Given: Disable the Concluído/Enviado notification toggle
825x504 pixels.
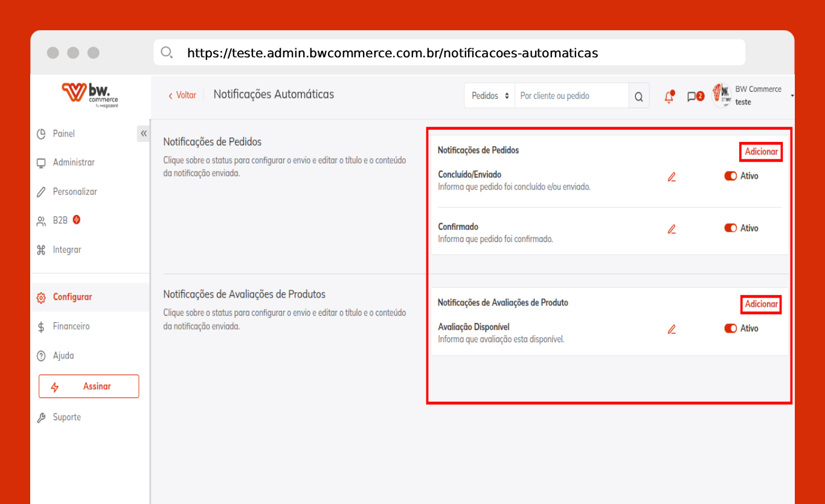Looking at the screenshot, I should pos(730,176).
